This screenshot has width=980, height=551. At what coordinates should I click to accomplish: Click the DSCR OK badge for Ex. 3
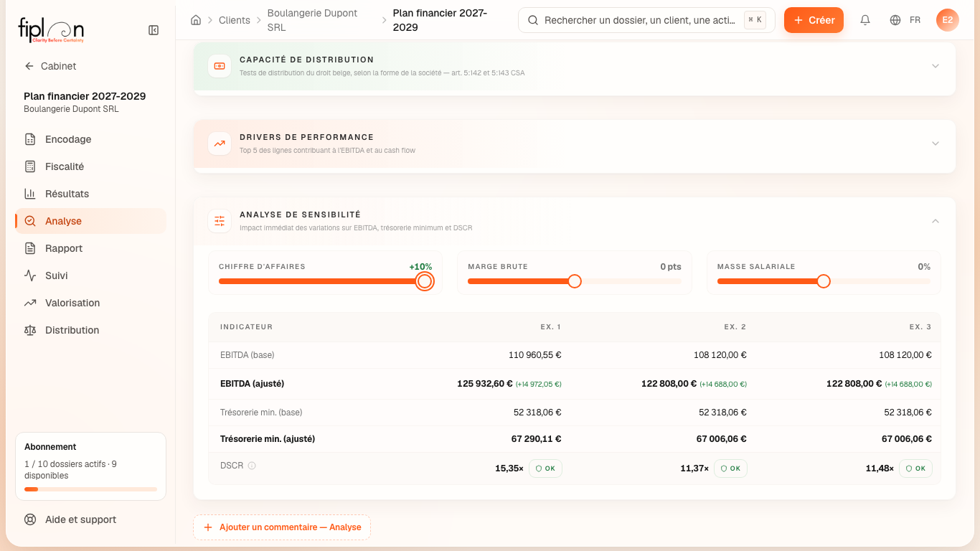coord(915,468)
